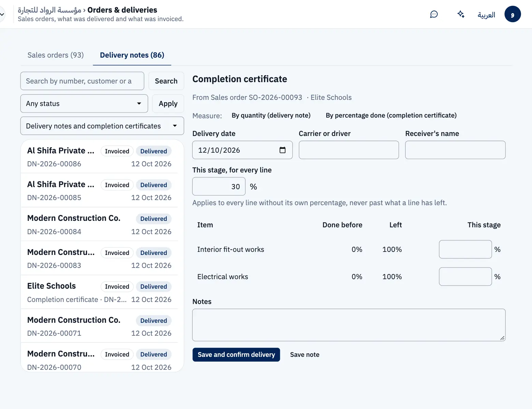Click Save and confirm delivery

(236, 355)
